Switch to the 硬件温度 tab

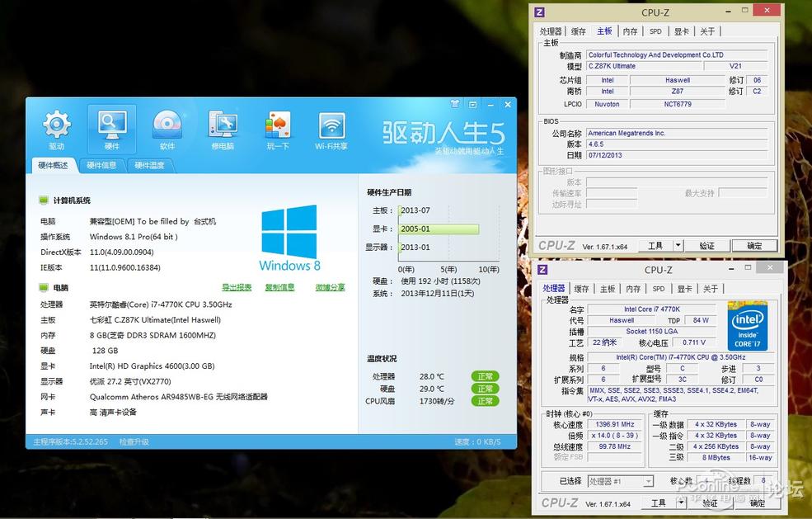click(x=150, y=165)
